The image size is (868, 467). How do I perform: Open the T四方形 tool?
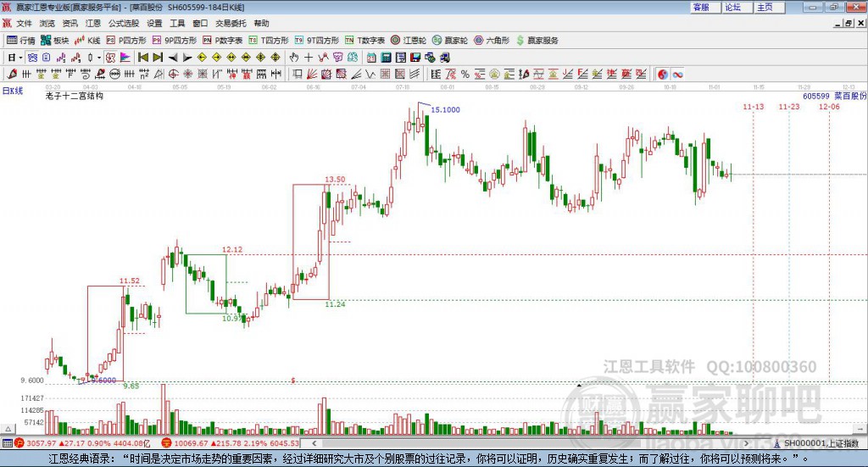(269, 41)
